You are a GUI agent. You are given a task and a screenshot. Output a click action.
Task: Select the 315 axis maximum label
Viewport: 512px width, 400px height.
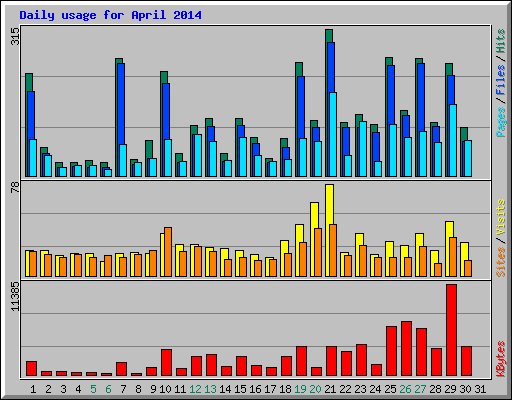tap(15, 36)
